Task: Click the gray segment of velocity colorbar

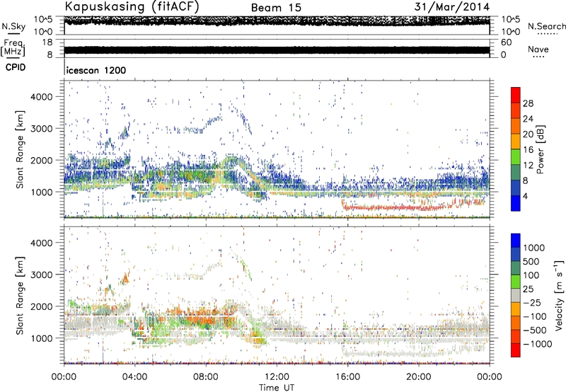Action: (x=516, y=296)
